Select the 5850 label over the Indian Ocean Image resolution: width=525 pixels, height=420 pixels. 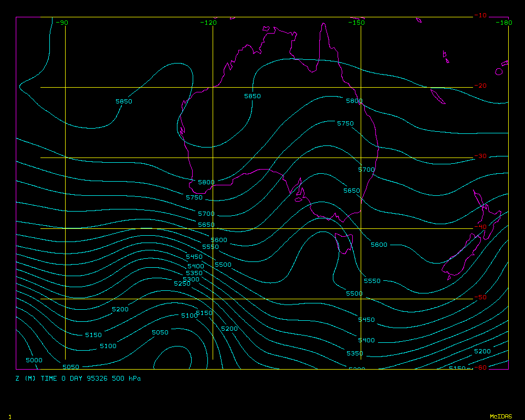(x=124, y=101)
